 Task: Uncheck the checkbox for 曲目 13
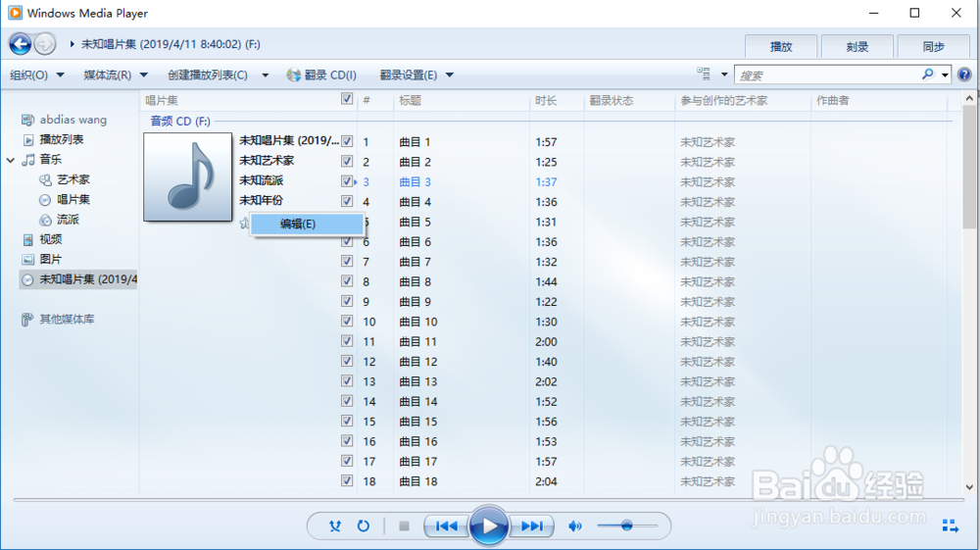click(x=347, y=380)
